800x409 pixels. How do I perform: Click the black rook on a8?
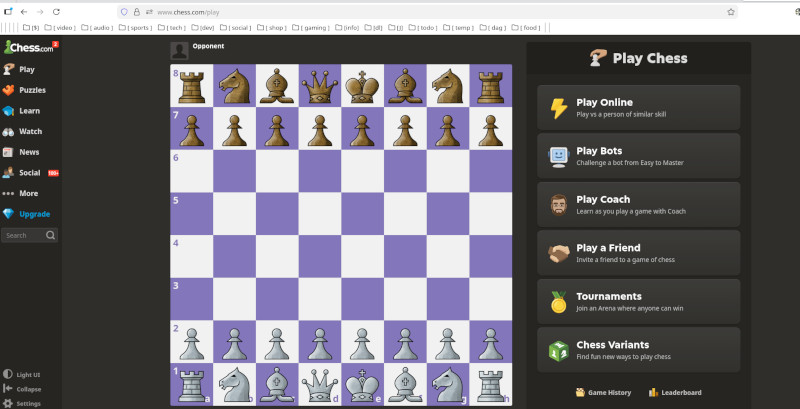(191, 85)
